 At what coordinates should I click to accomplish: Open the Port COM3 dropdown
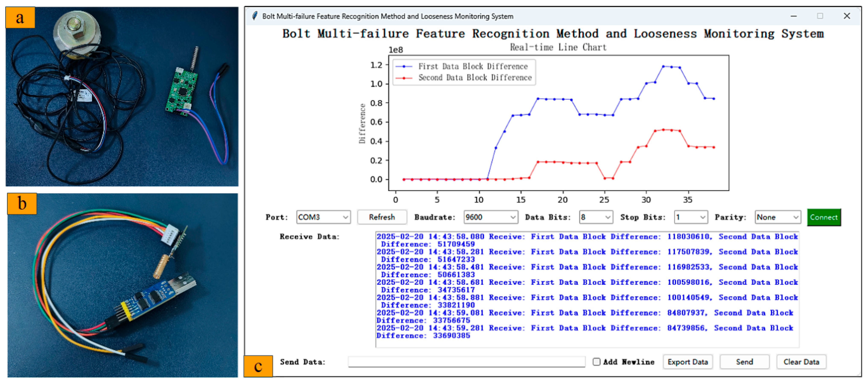[345, 217]
